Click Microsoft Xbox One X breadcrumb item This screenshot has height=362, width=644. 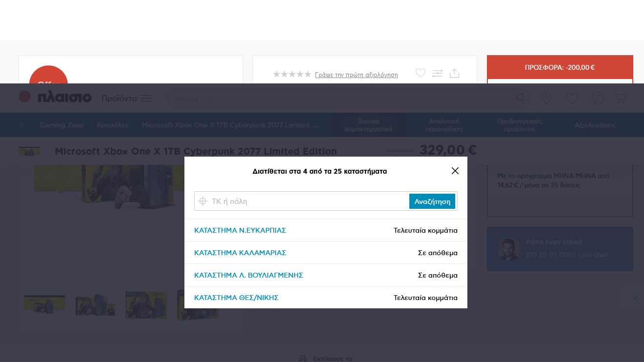point(230,125)
